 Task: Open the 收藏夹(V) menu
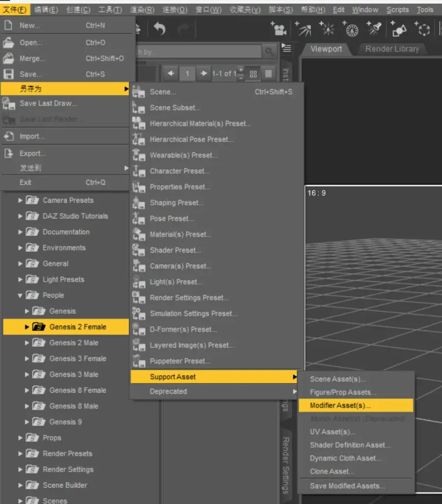point(245,10)
